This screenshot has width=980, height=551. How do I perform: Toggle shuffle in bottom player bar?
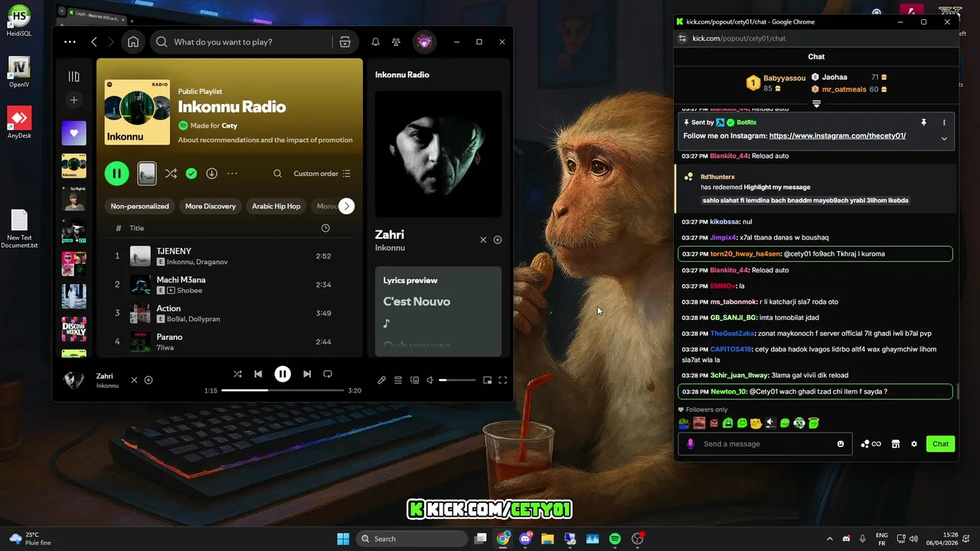click(x=237, y=374)
